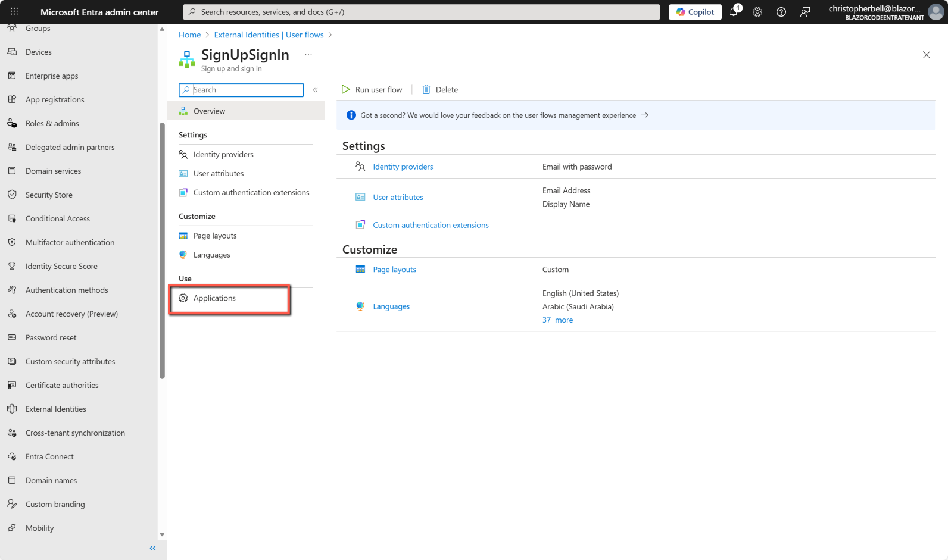Click the account avatar picture
This screenshot has height=560, width=948.
coord(936,12)
